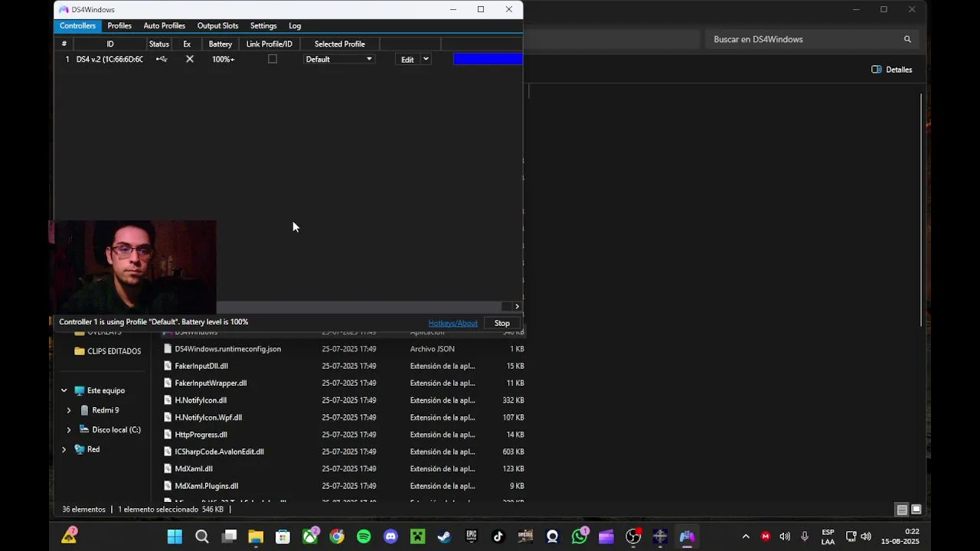Launch Google Chrome from the taskbar
The width and height of the screenshot is (980, 551).
pyautogui.click(x=337, y=536)
